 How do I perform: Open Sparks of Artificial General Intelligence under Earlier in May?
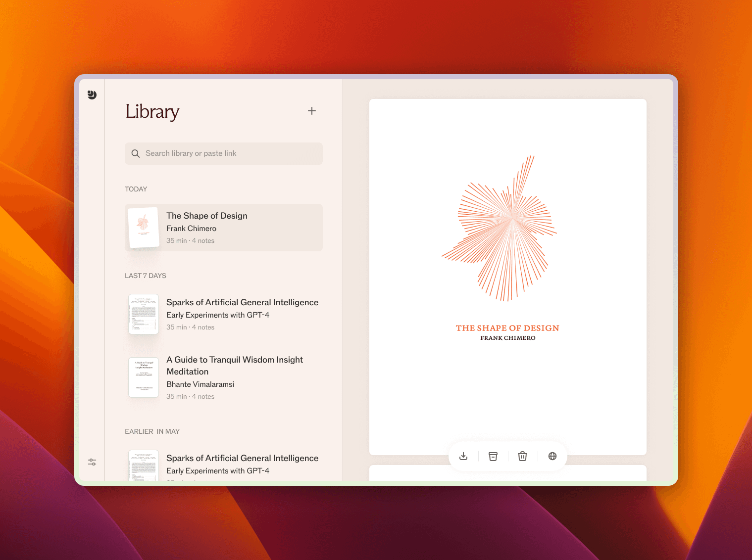click(242, 458)
